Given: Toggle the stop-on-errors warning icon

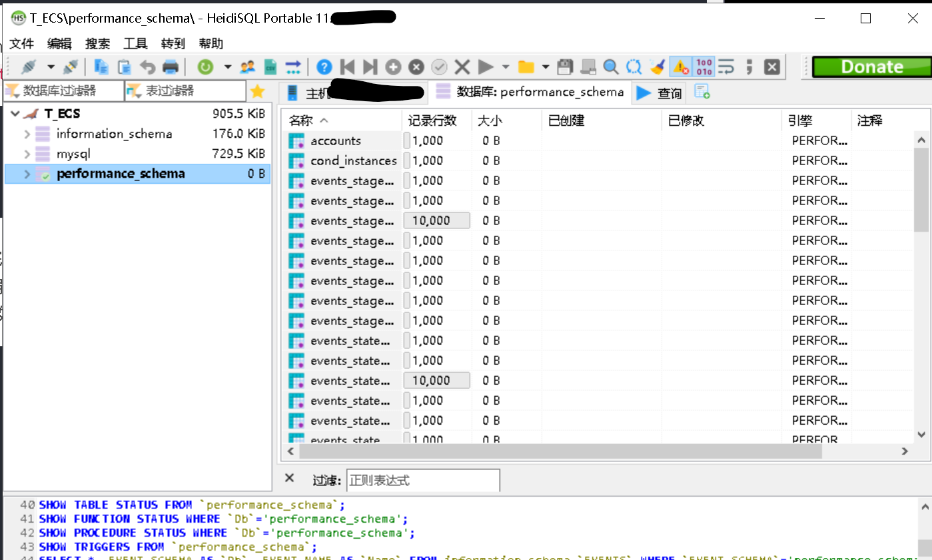Looking at the screenshot, I should click(x=680, y=67).
